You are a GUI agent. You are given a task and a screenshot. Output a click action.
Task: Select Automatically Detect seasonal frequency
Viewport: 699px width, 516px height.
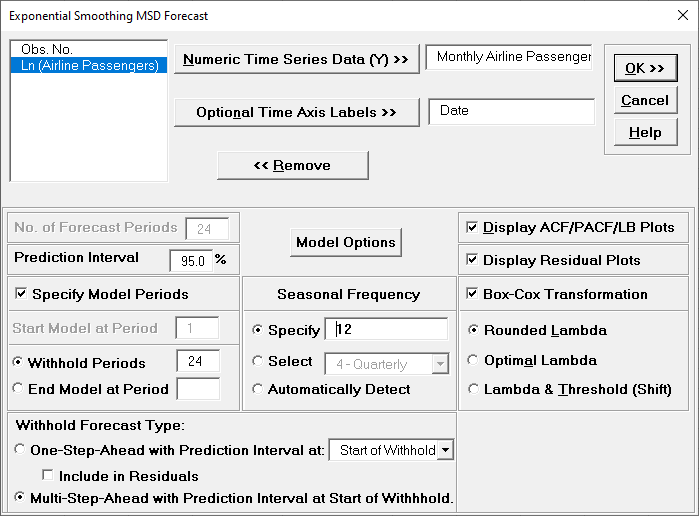coord(259,389)
